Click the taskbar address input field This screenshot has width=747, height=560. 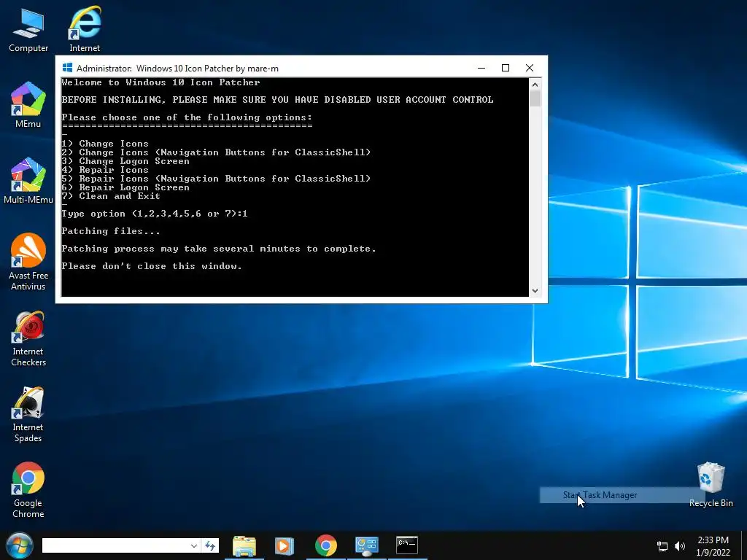[115, 545]
